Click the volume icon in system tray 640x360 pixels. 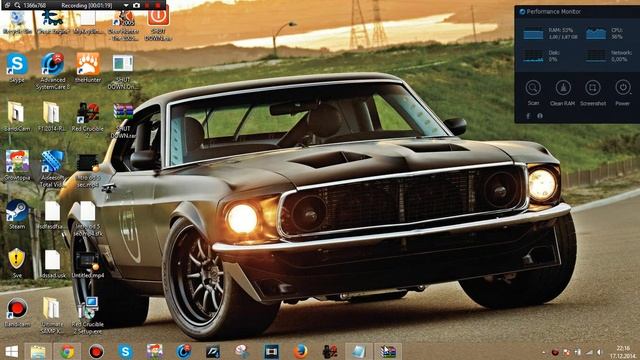[599, 352]
